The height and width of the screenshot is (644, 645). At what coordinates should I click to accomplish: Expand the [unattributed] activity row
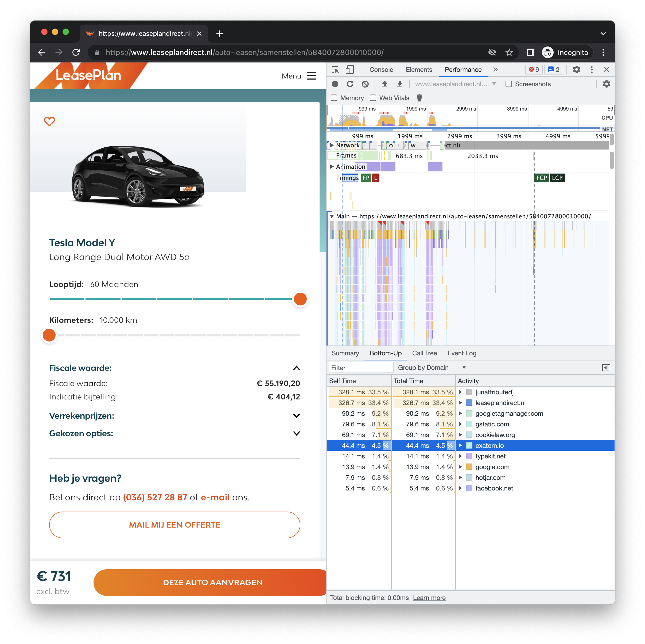pyautogui.click(x=460, y=392)
